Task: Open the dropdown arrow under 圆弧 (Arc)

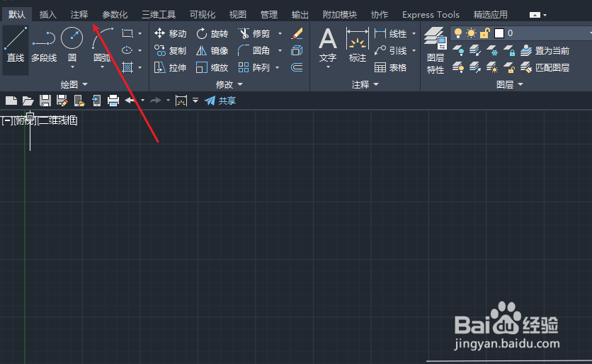Action: pos(102,67)
